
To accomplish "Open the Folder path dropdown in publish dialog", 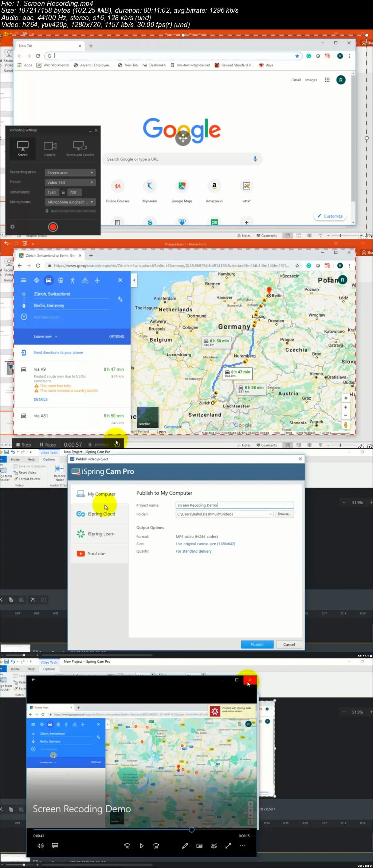I will (x=270, y=514).
